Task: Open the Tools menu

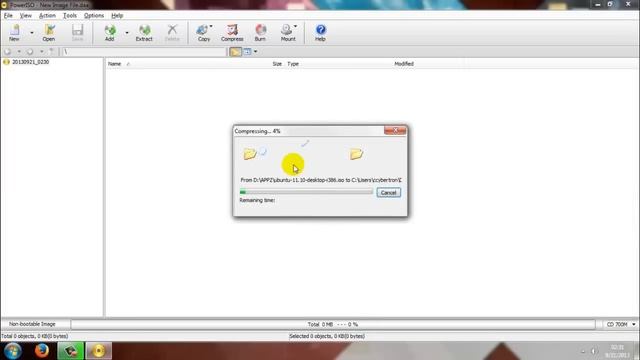Action: click(x=70, y=16)
